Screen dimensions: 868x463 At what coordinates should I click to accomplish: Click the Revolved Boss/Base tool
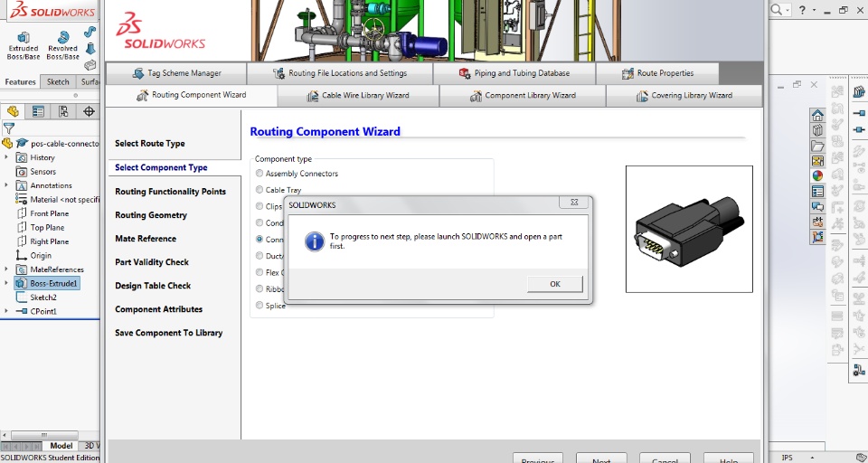tap(62, 45)
